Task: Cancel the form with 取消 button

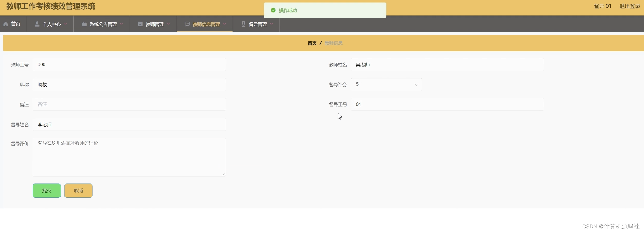Action: pyautogui.click(x=78, y=191)
